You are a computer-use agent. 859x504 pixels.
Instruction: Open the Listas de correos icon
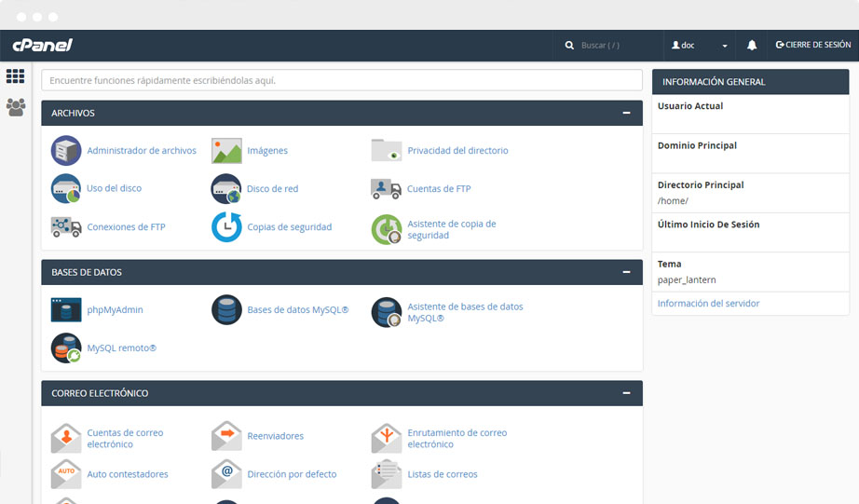(x=387, y=474)
